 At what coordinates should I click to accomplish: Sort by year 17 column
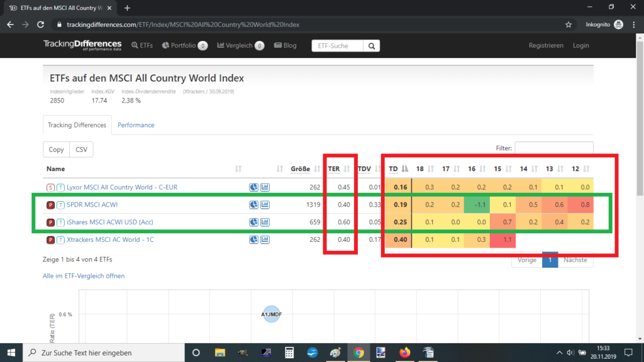point(450,168)
